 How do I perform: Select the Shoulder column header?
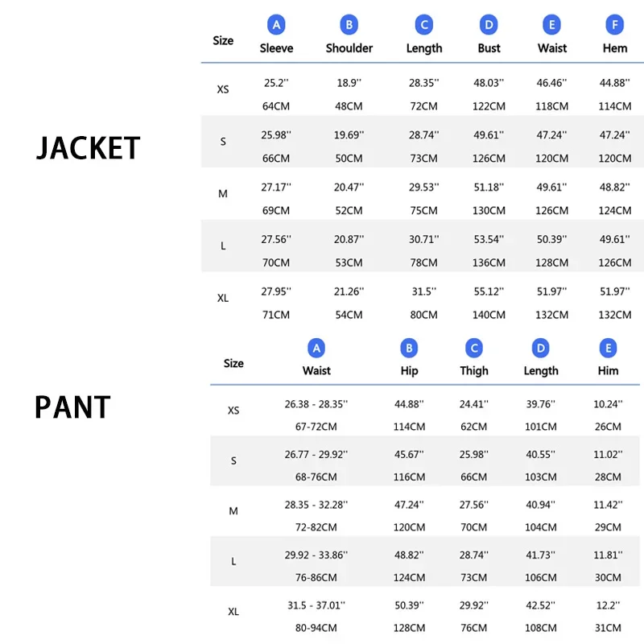tap(349, 48)
